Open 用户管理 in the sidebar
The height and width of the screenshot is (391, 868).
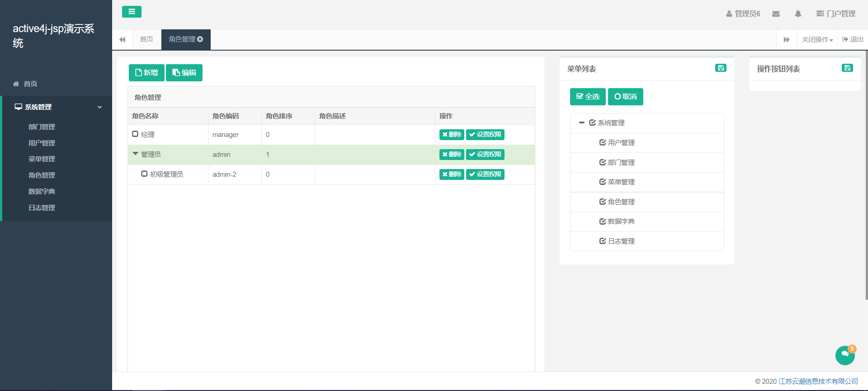[42, 143]
